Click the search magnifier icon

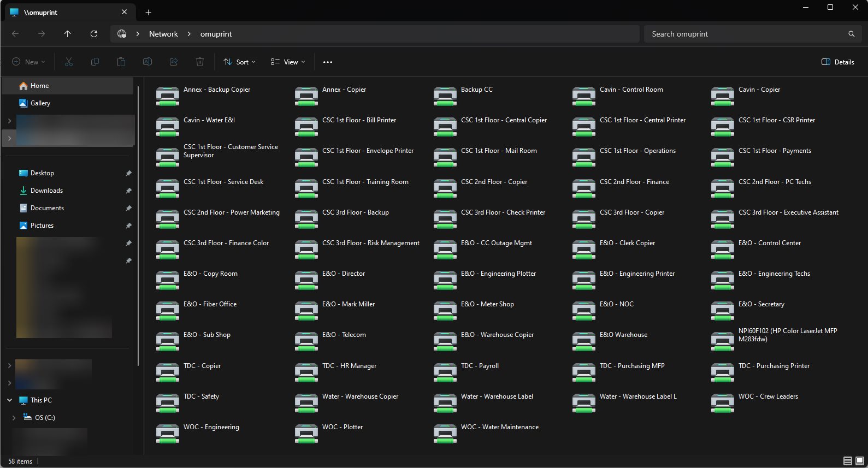[851, 34]
